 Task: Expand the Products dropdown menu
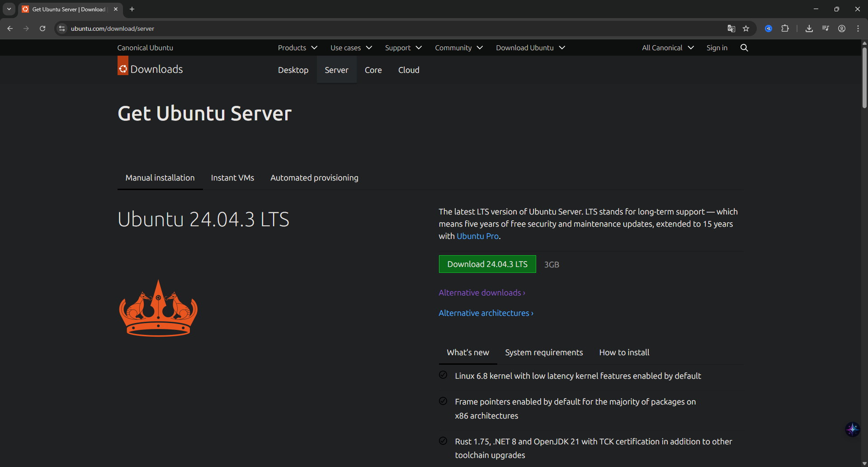point(297,48)
